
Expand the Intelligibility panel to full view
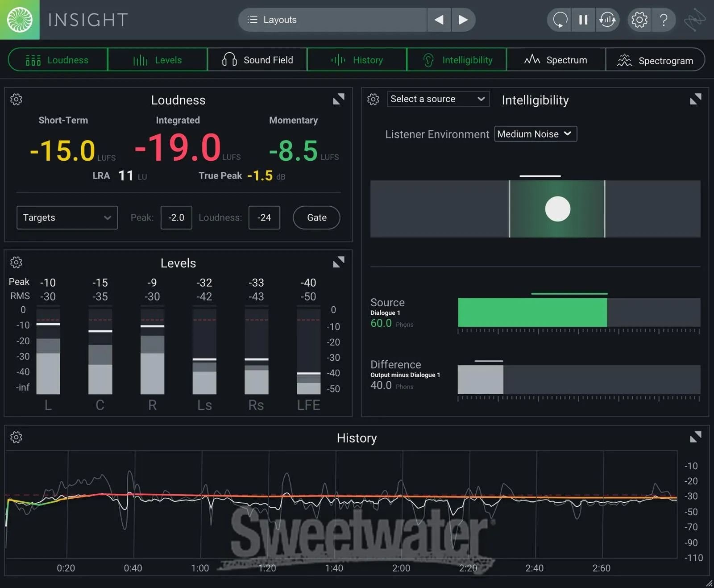[696, 99]
